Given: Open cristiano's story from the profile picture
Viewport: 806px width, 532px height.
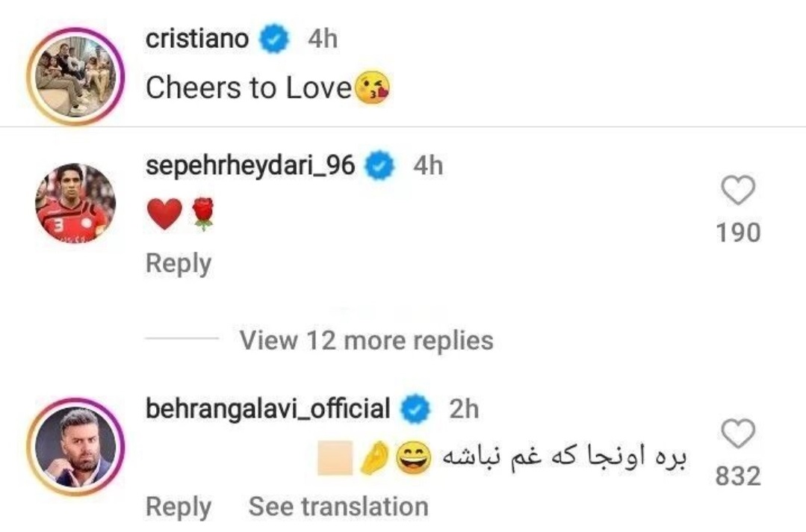Looking at the screenshot, I should (x=75, y=75).
